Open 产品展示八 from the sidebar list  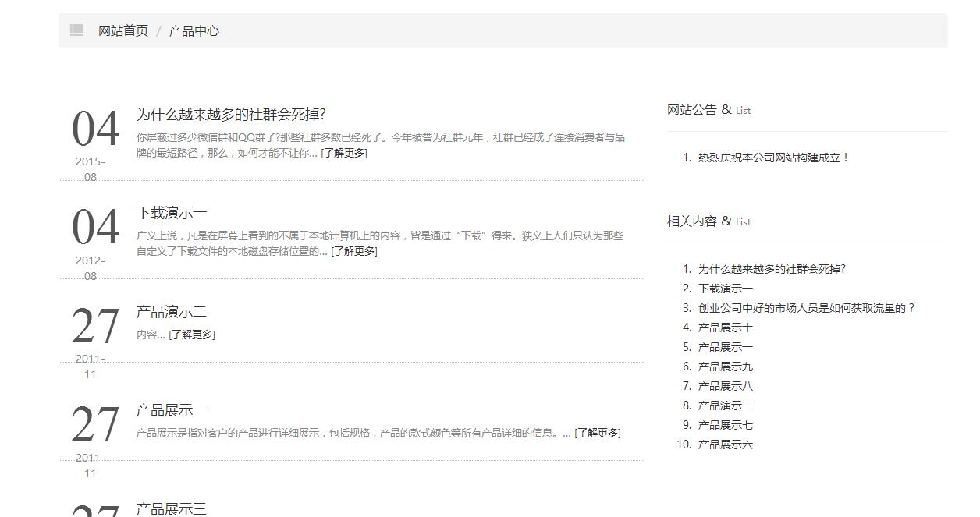click(x=725, y=386)
